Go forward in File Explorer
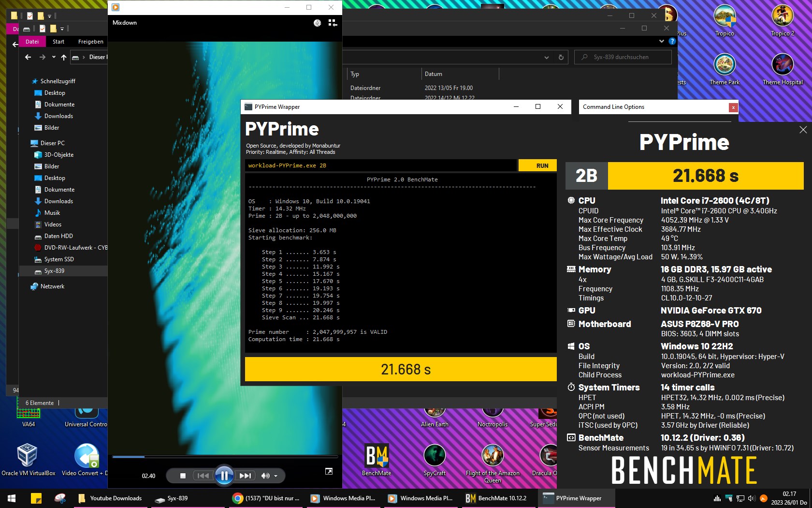The image size is (812, 508). (43, 57)
